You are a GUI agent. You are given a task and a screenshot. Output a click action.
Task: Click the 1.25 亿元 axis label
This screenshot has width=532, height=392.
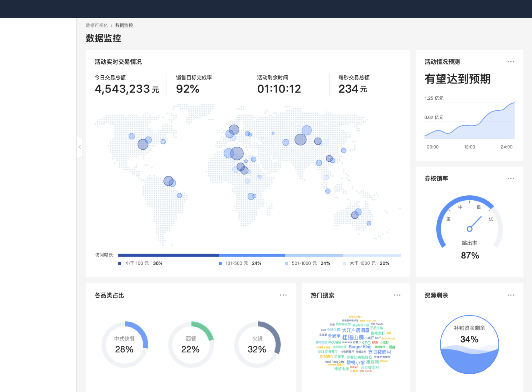tap(434, 98)
